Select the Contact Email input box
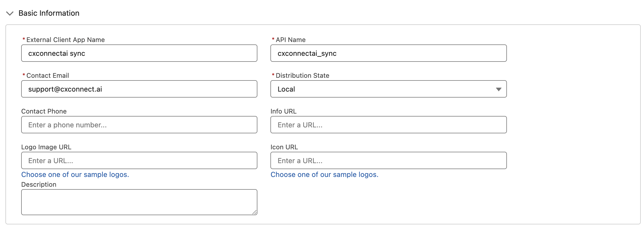 pos(139,89)
